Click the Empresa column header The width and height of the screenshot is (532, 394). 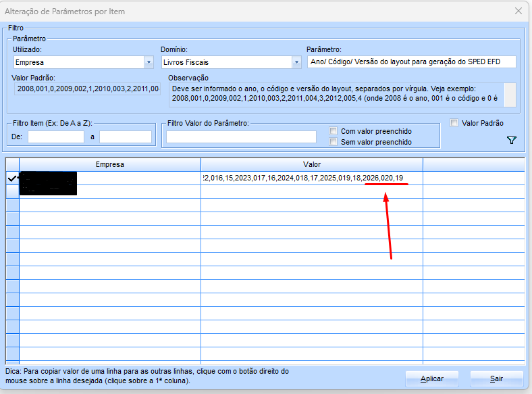109,164
